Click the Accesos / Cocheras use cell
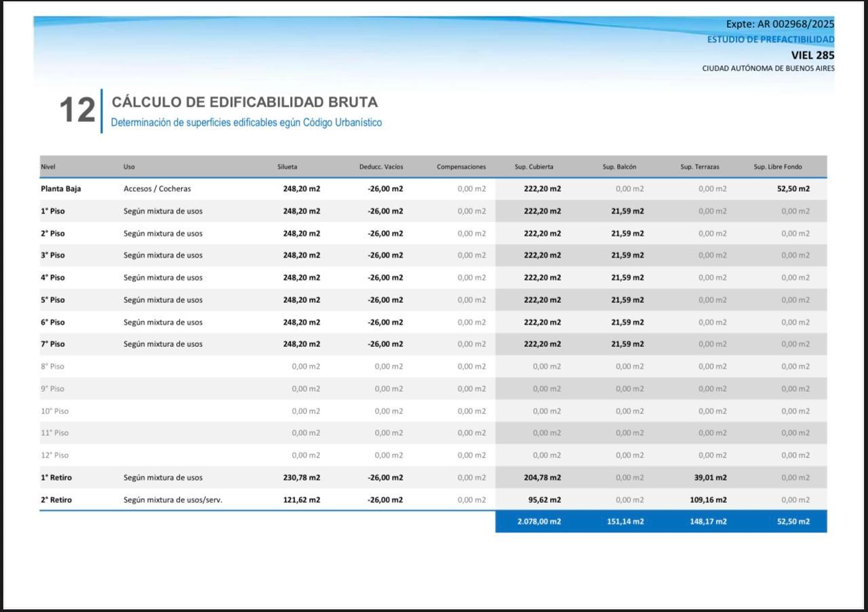The width and height of the screenshot is (868, 612). [157, 189]
